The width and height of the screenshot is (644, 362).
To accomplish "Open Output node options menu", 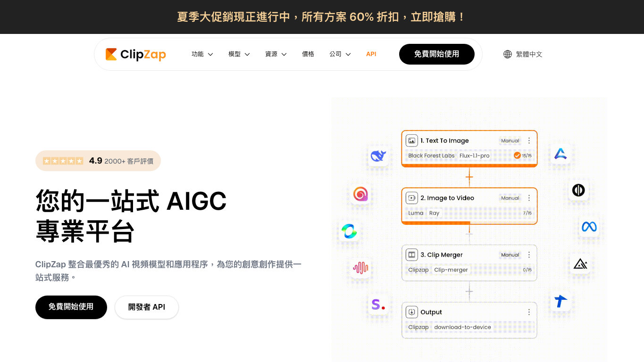I will pos(529,312).
